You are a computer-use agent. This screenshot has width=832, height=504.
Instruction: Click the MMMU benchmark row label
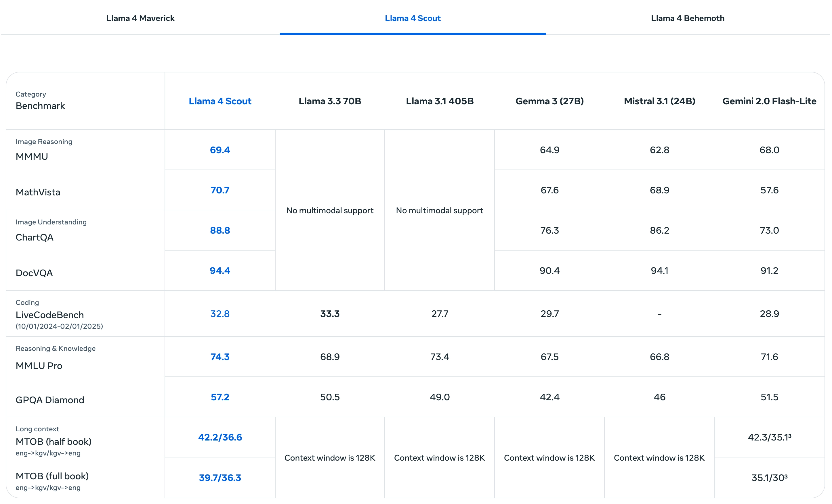pos(32,157)
